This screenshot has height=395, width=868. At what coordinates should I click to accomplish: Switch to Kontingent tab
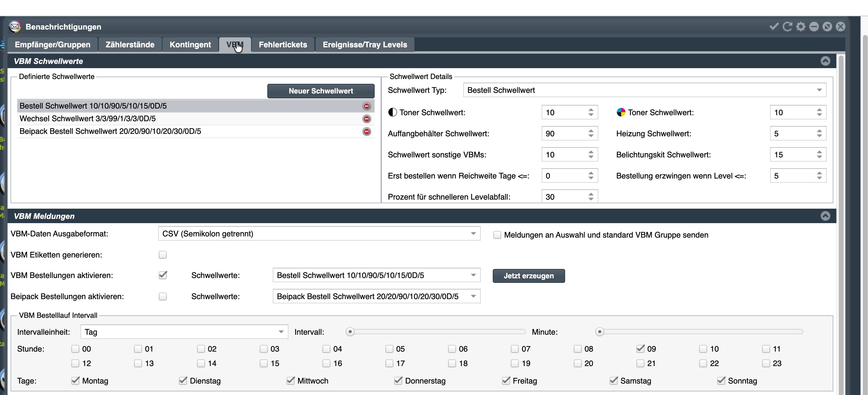(x=190, y=45)
